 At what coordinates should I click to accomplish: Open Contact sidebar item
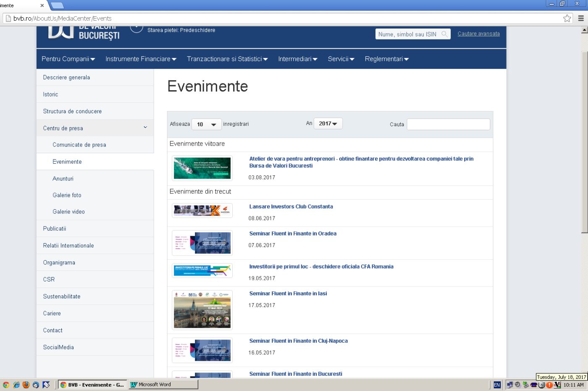(95, 330)
